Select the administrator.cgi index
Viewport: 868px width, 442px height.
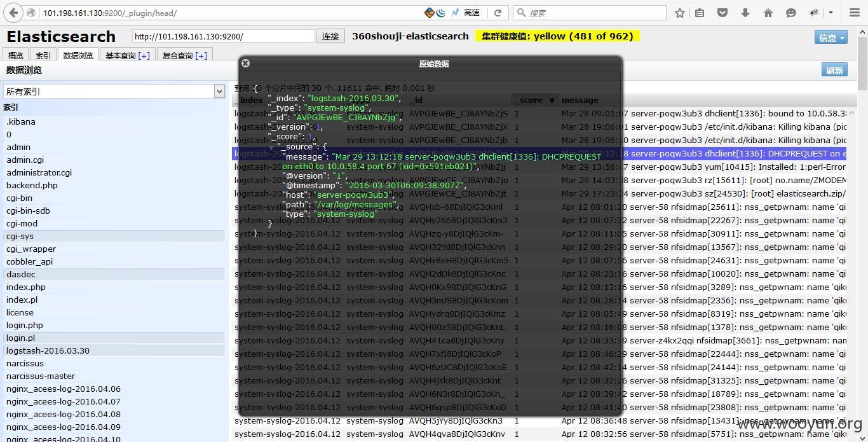(x=114, y=172)
